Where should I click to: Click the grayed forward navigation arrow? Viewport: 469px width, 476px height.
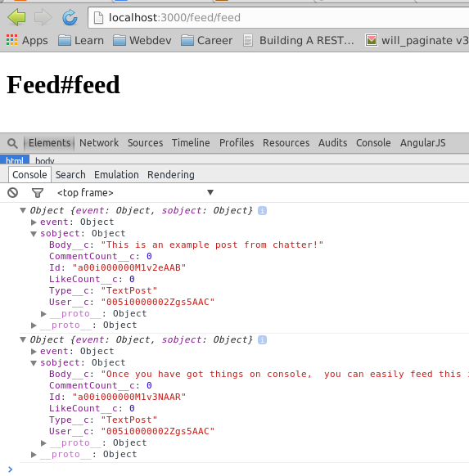[x=43, y=17]
